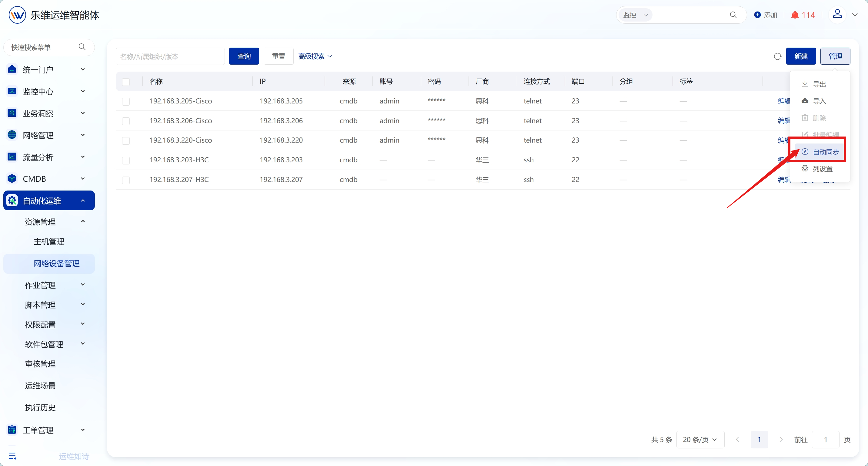The image size is (868, 466).
Task: Click the 流量分析 chart icon
Action: [x=12, y=157]
